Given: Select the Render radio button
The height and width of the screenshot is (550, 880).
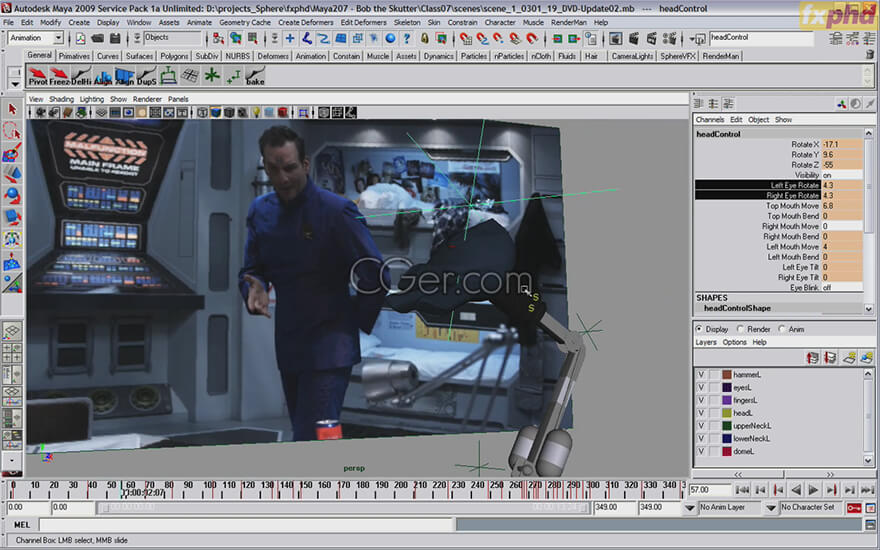Looking at the screenshot, I should pyautogui.click(x=740, y=329).
